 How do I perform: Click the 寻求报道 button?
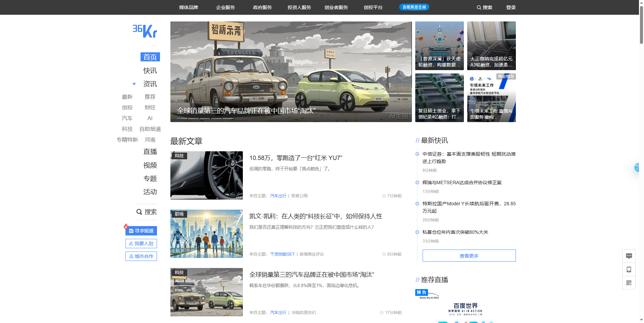[141, 231]
